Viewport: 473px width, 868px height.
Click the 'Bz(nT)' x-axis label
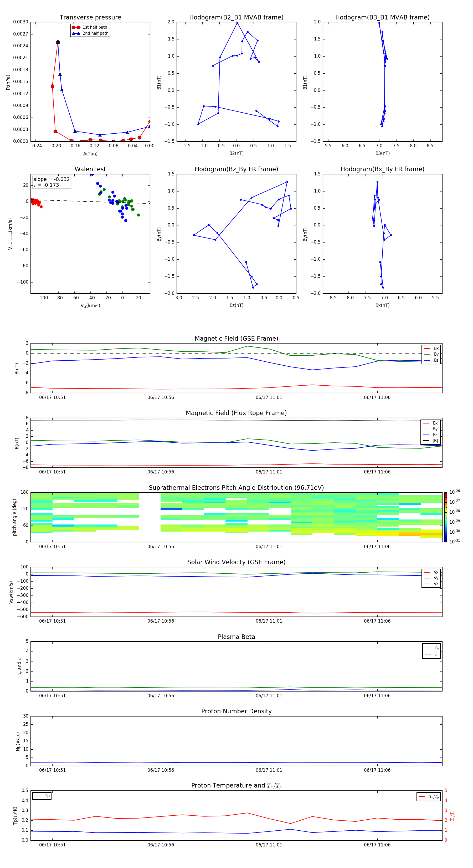tap(236, 305)
